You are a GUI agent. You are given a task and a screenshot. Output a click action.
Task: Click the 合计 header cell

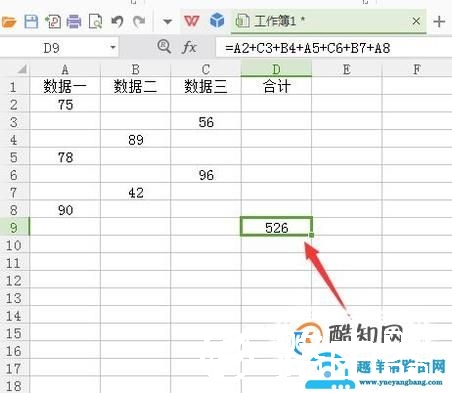(x=276, y=86)
